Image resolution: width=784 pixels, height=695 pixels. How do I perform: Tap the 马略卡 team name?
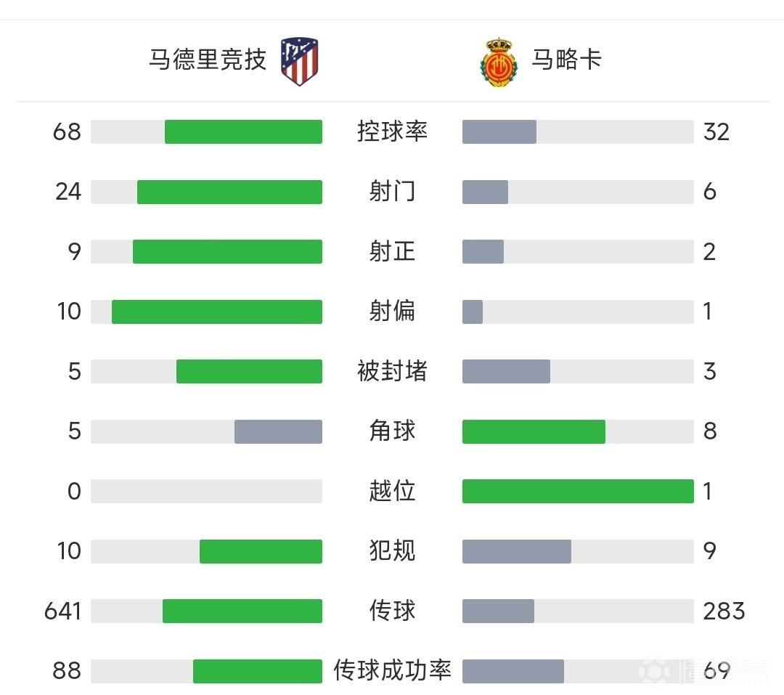(566, 60)
